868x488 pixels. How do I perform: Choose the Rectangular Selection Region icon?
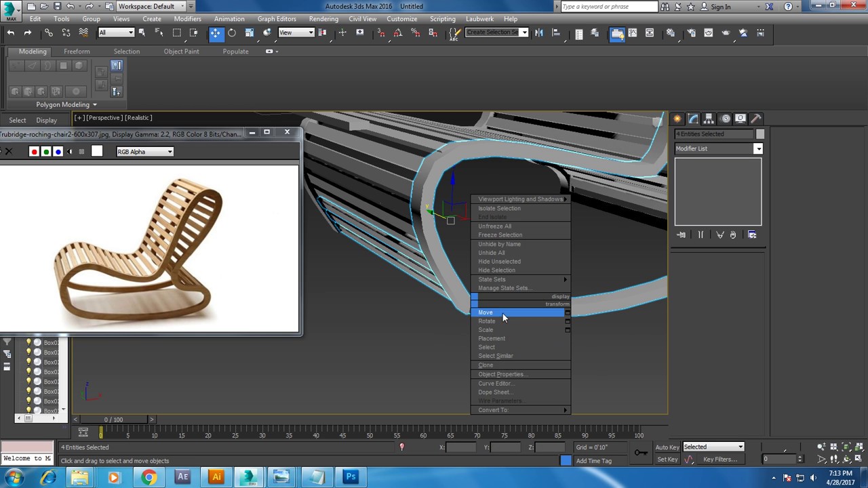[x=177, y=33]
